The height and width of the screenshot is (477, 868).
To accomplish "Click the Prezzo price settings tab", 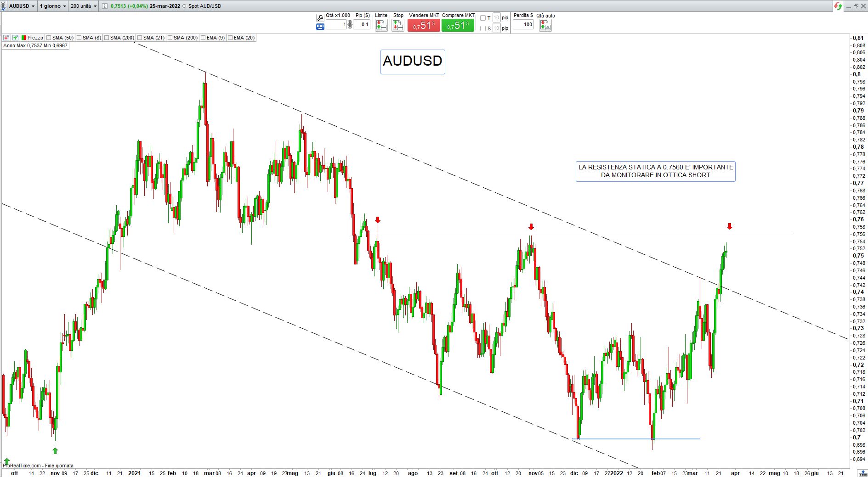I will point(32,38).
